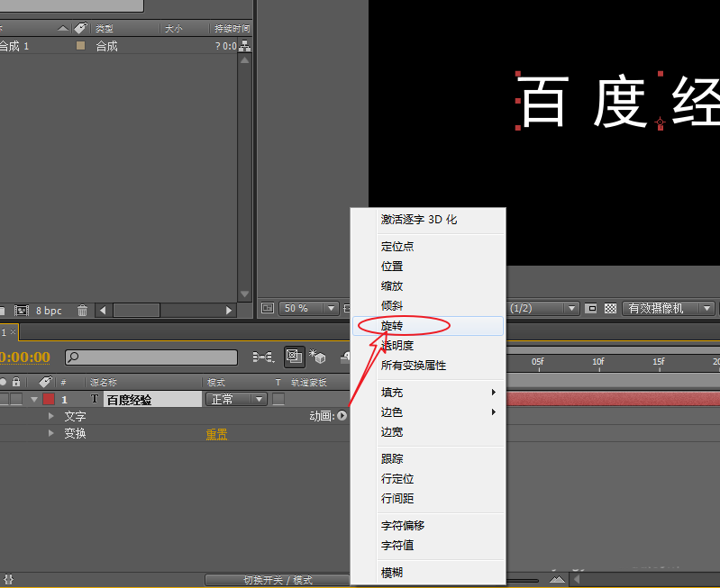Click the project panel scroll down arrow
This screenshot has height=588, width=720.
[245, 294]
